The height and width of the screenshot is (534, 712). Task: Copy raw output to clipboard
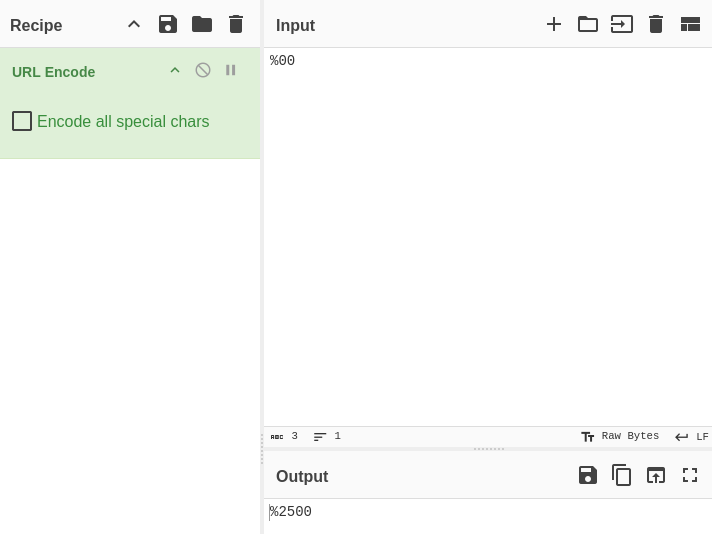[622, 475]
